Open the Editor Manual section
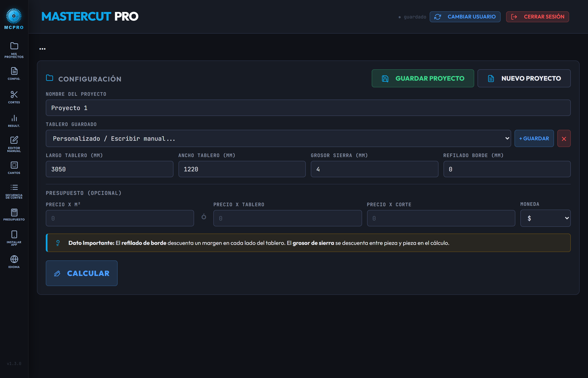The image size is (588, 378). [x=14, y=144]
